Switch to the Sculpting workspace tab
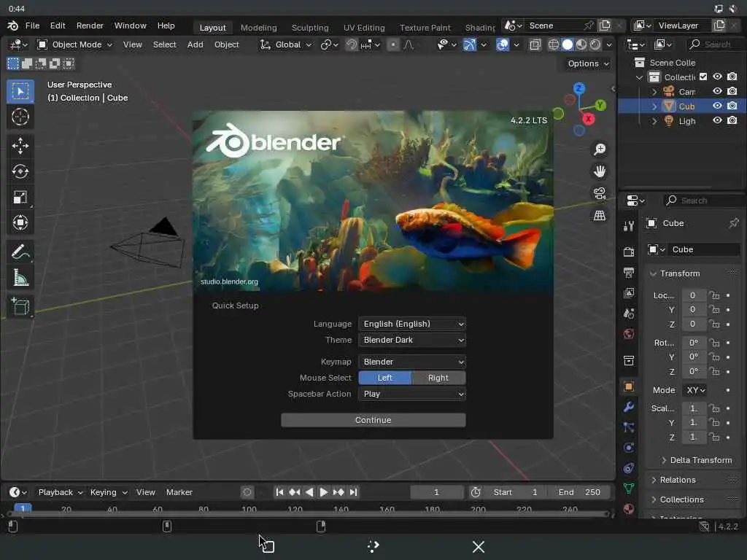The height and width of the screenshot is (560, 747). 310,28
